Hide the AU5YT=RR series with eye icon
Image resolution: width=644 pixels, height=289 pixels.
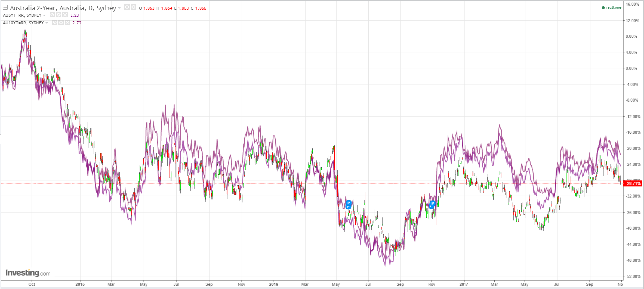52,15
